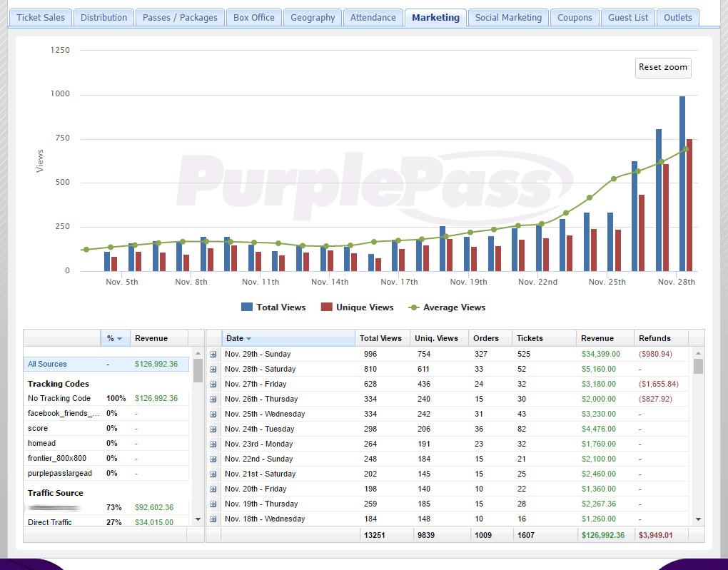Expand the Nov. 24th - Tuesday row
Viewport: 728px width, 570px height.
click(x=213, y=429)
